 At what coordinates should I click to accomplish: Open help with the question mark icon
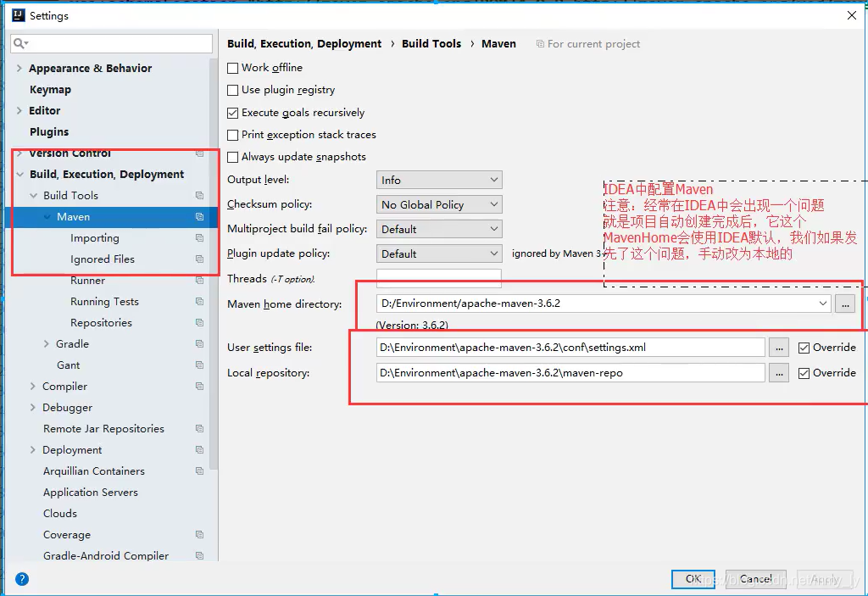[x=22, y=579]
